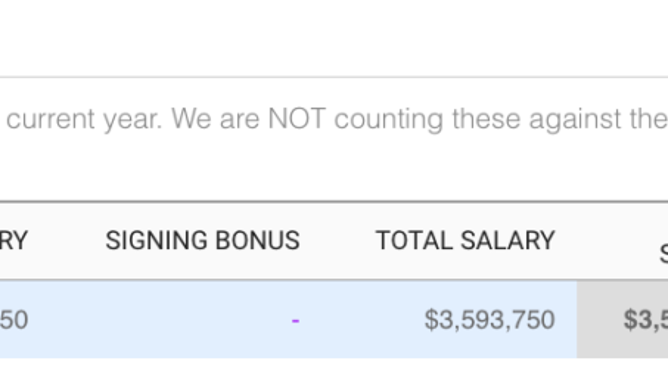Click the cut-off '50' value at row start
The width and height of the screenshot is (668, 376).
tap(14, 320)
